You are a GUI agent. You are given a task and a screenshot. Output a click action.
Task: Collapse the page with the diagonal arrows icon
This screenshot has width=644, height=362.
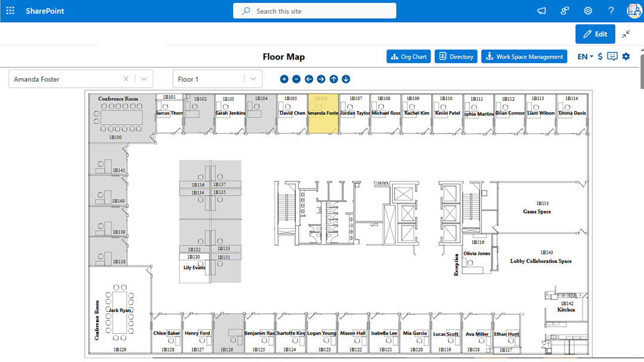click(x=626, y=34)
